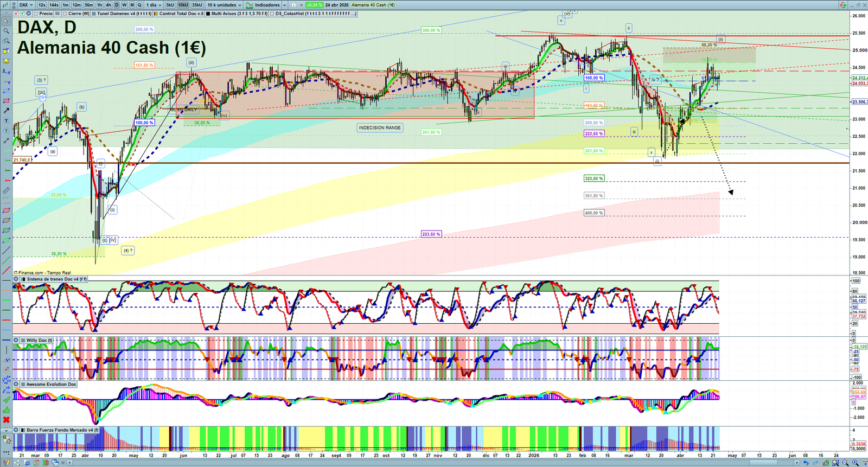Click the 5kU history button
Image resolution: width=868 pixels, height=467 pixels.
pos(170,5)
